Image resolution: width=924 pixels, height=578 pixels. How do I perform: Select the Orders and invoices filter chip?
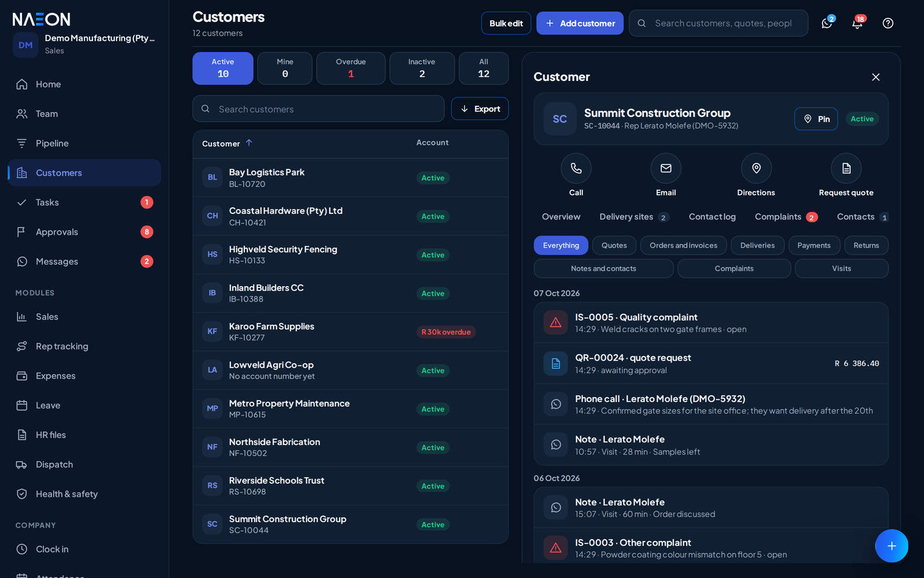683,245
